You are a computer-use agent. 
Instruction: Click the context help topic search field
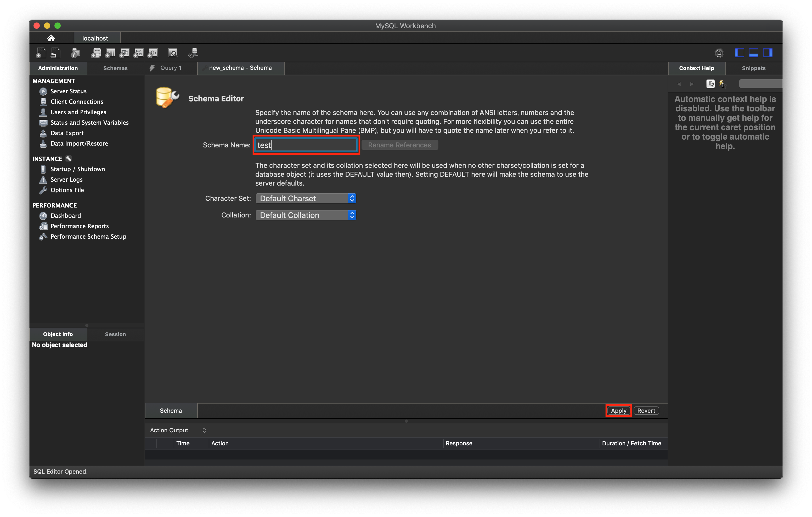tap(760, 84)
